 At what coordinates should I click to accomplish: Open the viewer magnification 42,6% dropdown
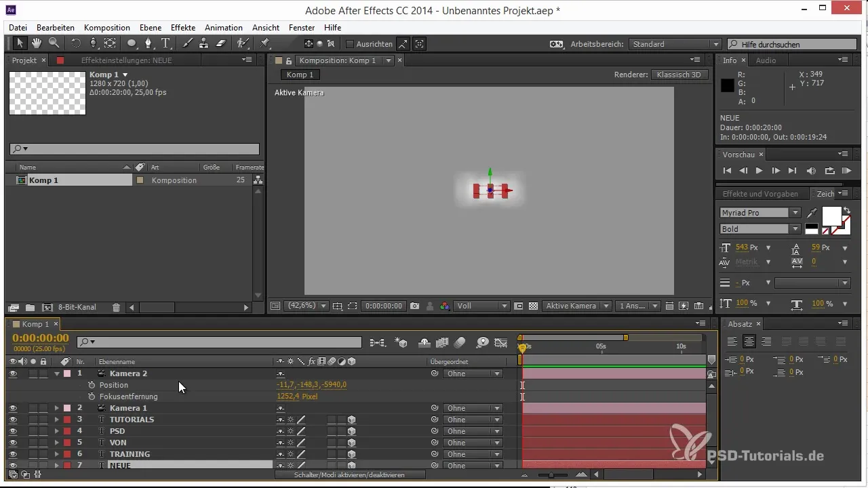[x=306, y=306]
